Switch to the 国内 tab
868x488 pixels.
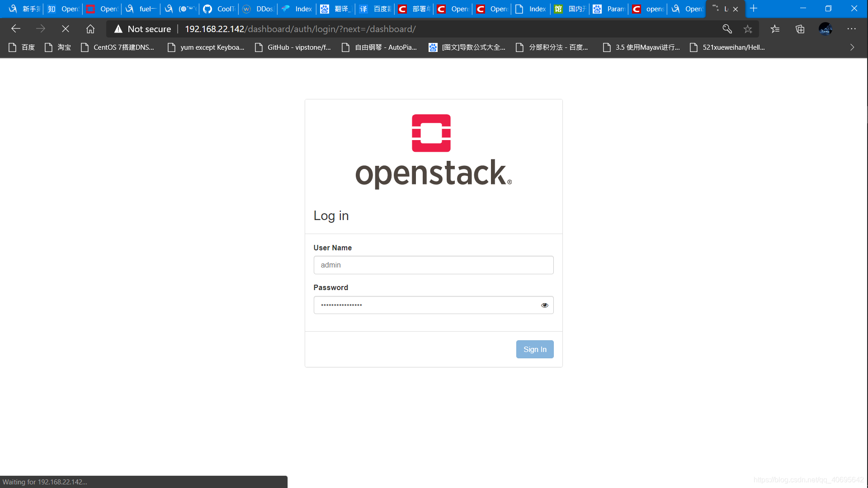click(x=570, y=9)
